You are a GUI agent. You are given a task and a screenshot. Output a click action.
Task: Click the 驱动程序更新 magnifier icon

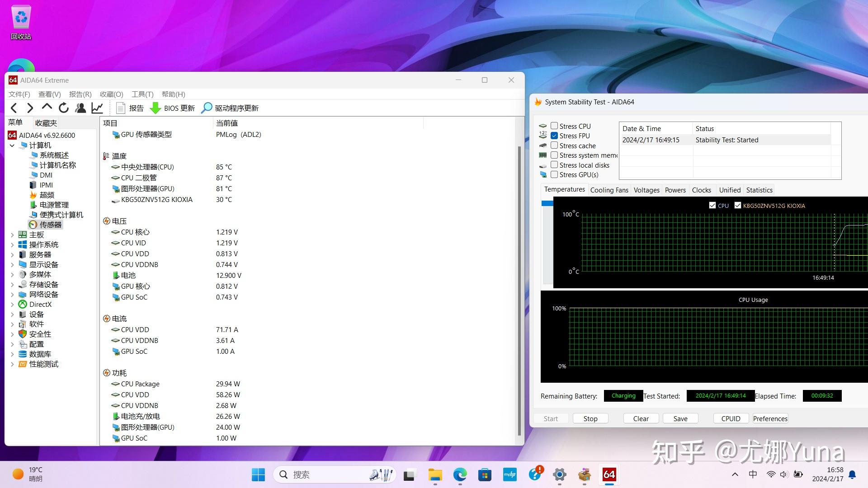[x=207, y=108]
